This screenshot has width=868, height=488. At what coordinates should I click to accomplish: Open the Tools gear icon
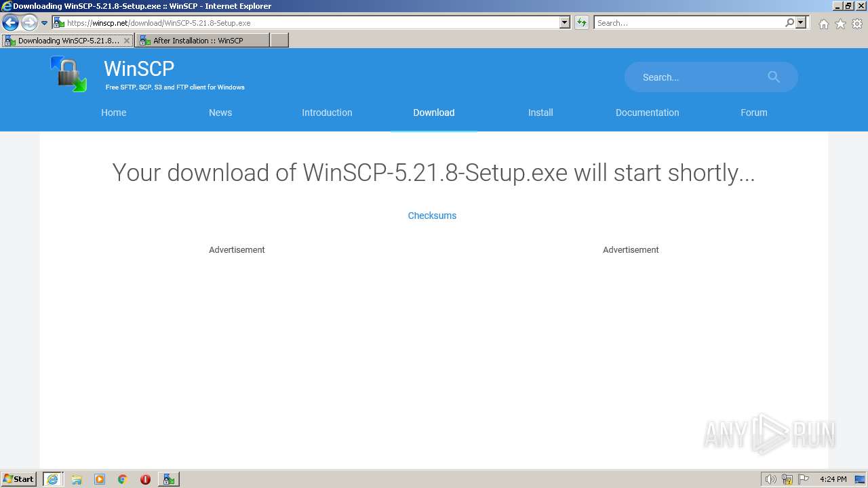pyautogui.click(x=857, y=24)
